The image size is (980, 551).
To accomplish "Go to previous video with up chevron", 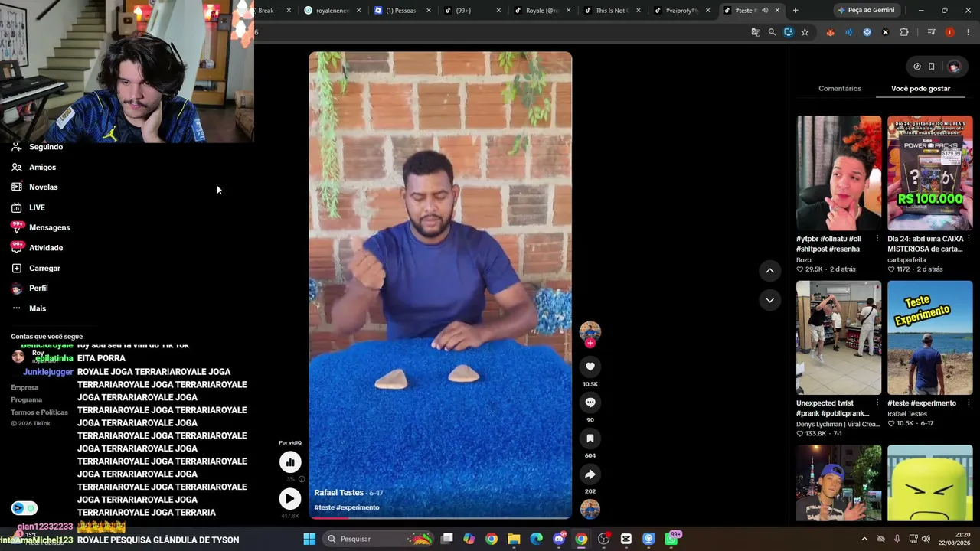I will pyautogui.click(x=769, y=270).
